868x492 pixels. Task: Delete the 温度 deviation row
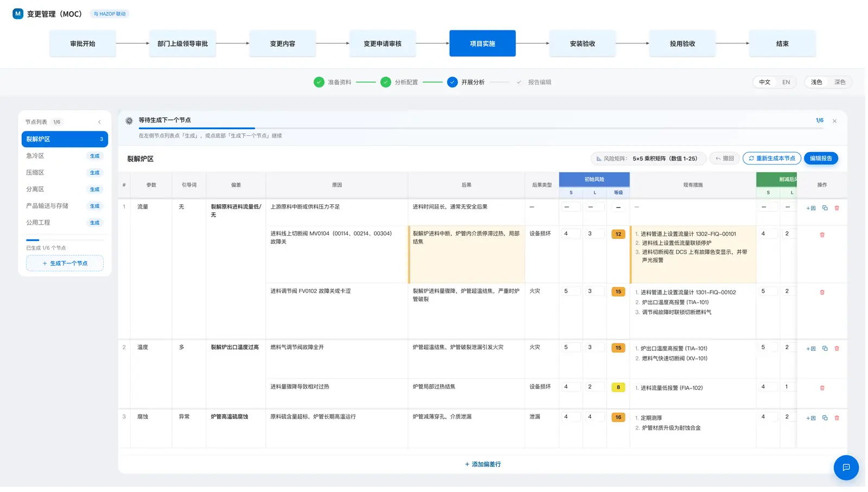pos(837,349)
